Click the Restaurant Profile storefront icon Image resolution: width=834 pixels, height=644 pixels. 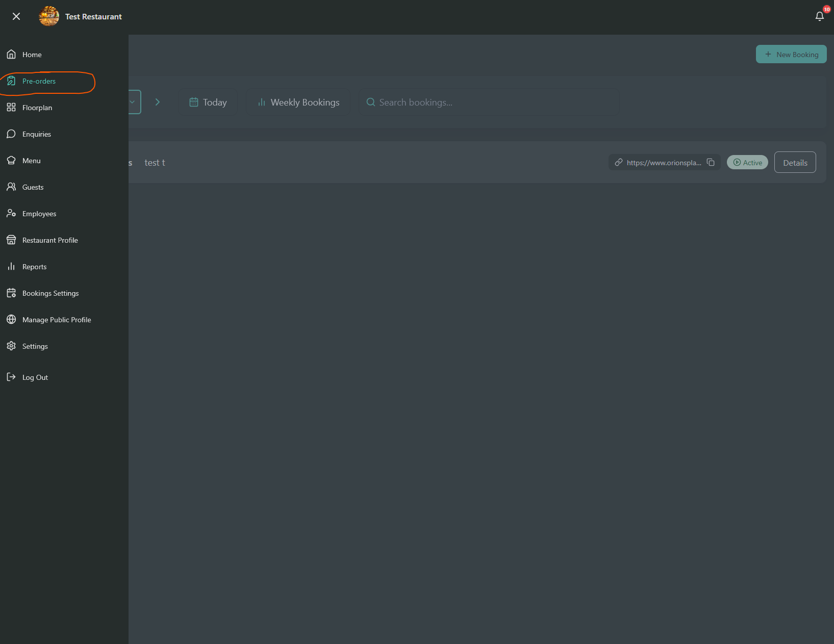[11, 240]
